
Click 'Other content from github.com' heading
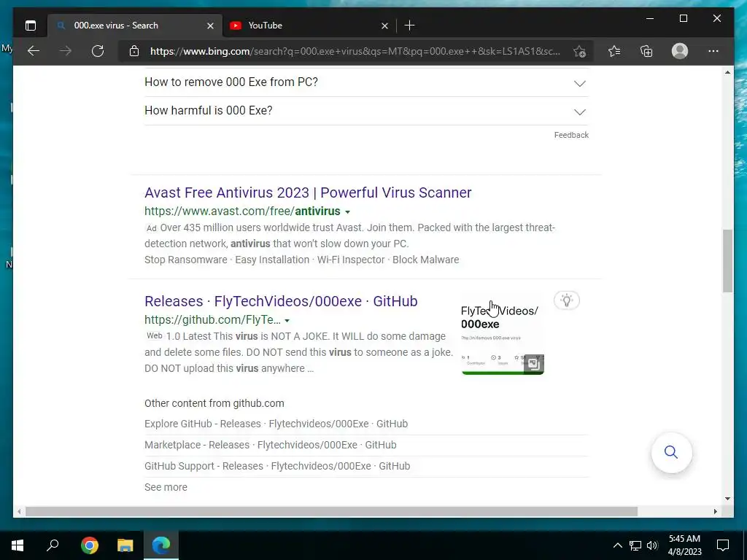(x=214, y=403)
